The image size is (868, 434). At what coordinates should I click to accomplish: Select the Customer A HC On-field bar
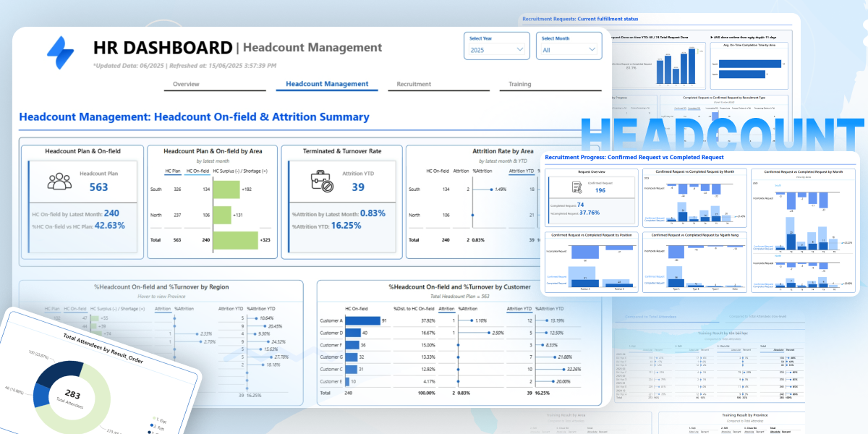coord(362,320)
